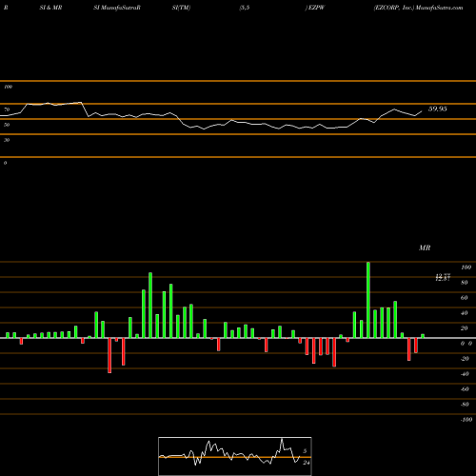Click the MR axis label -20
476x476 pixels.
tap(465, 359)
